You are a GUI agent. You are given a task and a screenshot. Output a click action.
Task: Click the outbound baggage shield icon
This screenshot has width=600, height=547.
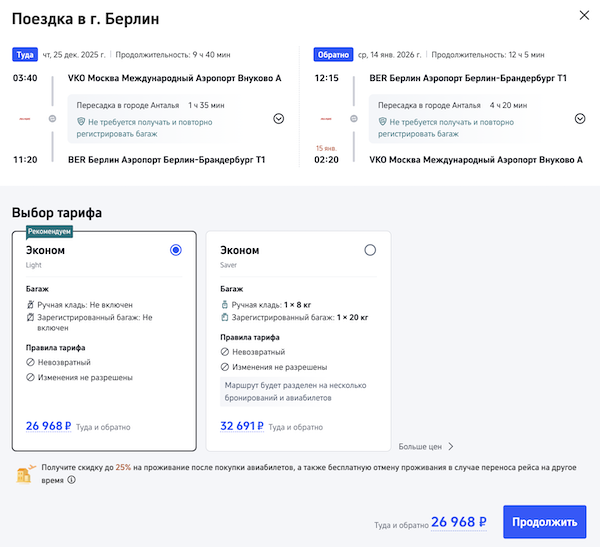click(x=81, y=121)
